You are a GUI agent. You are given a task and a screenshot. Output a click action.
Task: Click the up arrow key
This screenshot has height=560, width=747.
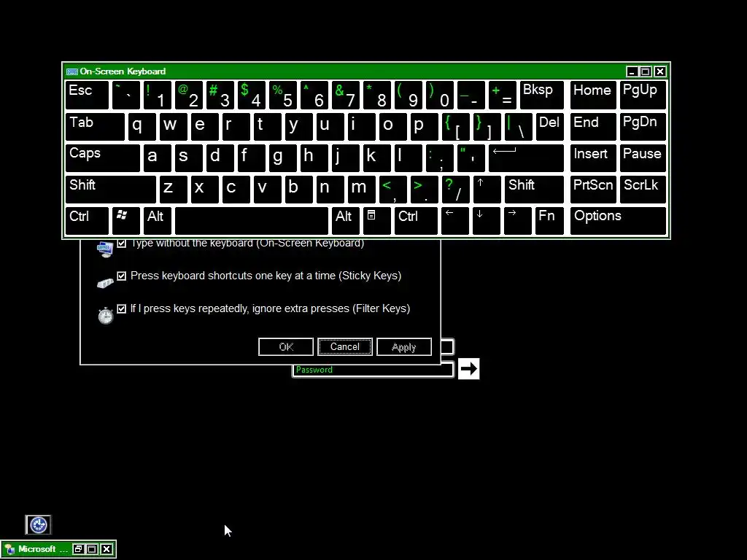(x=487, y=189)
